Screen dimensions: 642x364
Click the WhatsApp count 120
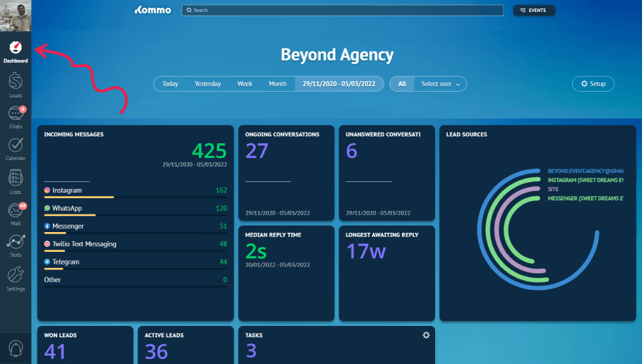(221, 208)
